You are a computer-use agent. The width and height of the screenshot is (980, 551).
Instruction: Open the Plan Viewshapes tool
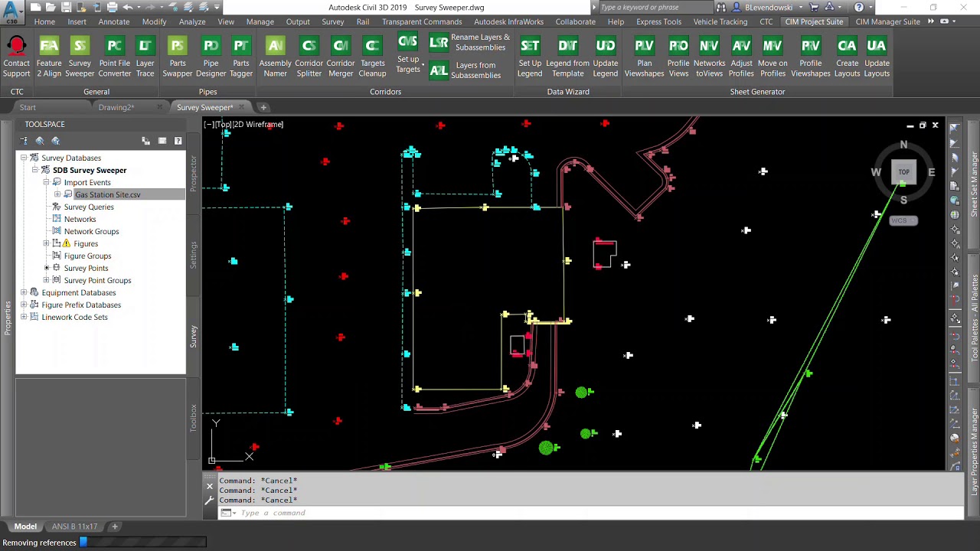[645, 57]
